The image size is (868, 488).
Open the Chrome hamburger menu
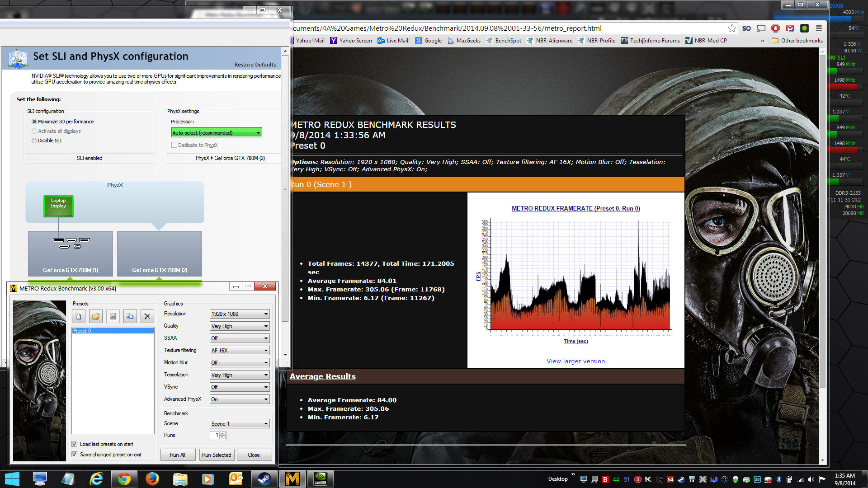[x=819, y=28]
